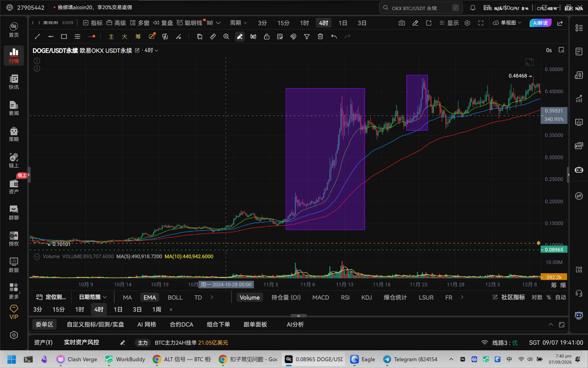Open the 快讯 news flash sidebar icon
Viewport: 588px width, 368px height.
tap(14, 82)
